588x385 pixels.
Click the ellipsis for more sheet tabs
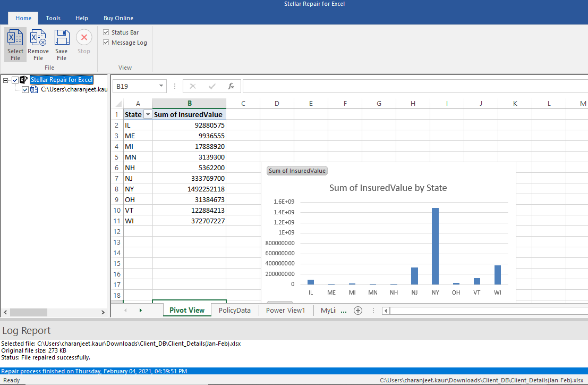point(344,311)
